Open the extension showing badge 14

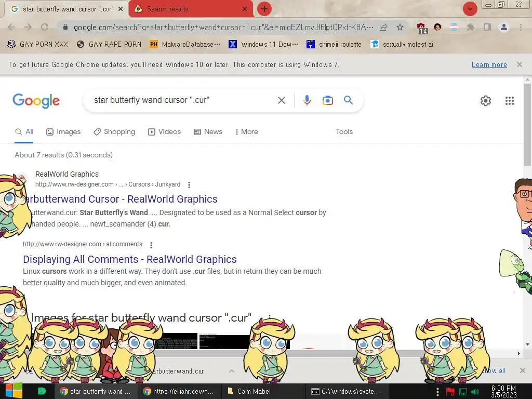tap(421, 28)
